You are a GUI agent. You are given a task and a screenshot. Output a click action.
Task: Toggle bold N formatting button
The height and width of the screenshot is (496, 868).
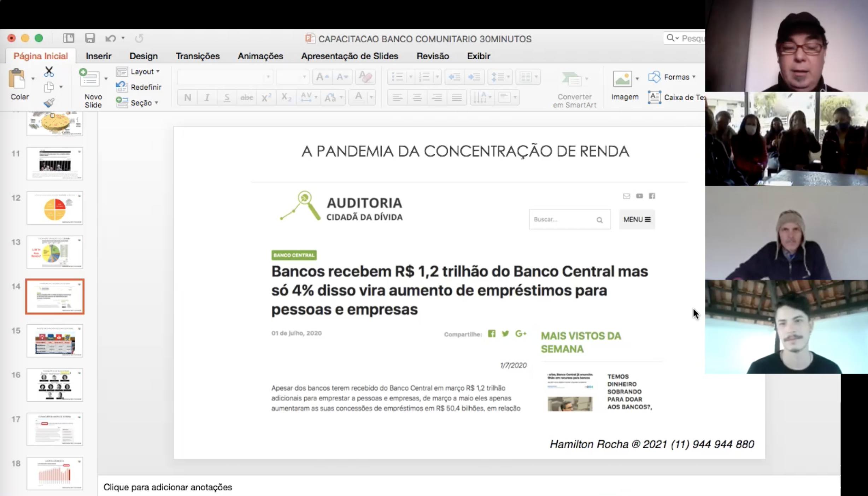188,97
